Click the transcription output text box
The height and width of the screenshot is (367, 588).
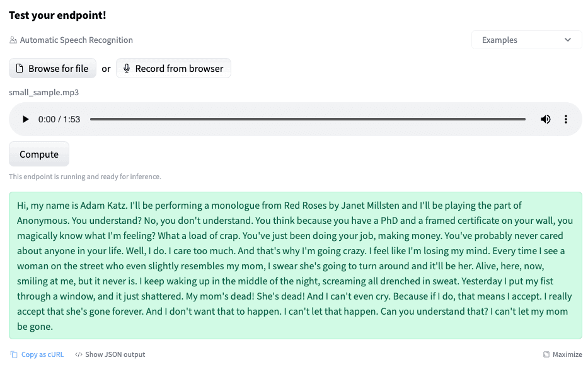click(296, 265)
